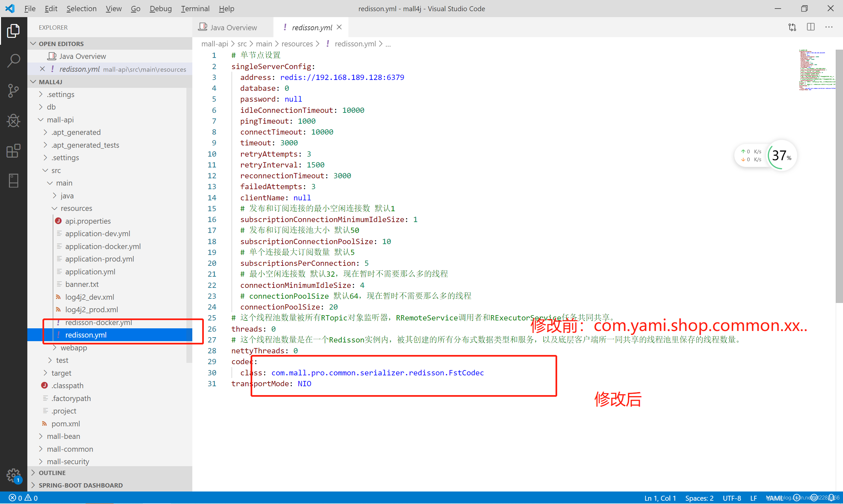Switch to the Java Overview tab
Image resolution: width=843 pixels, height=504 pixels.
pyautogui.click(x=233, y=28)
